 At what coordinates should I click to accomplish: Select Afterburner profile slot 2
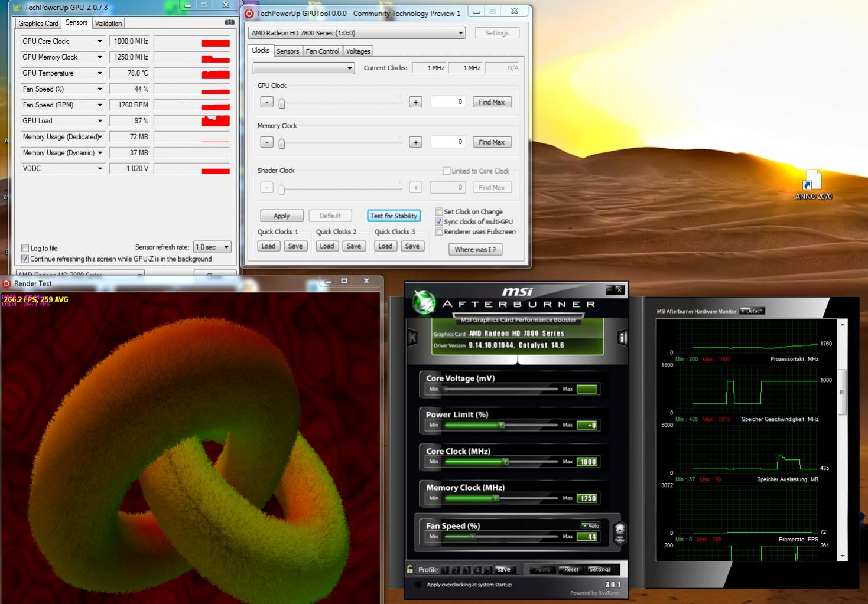(456, 570)
